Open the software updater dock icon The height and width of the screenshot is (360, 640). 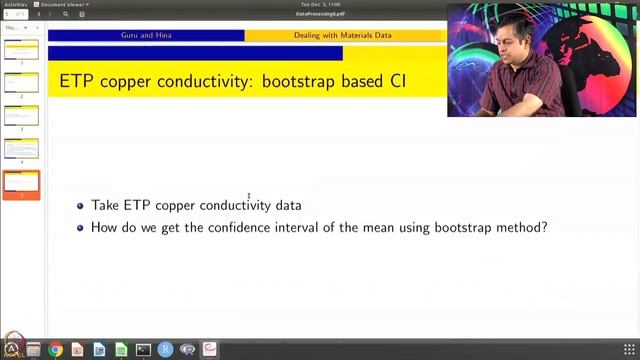pos(11,349)
